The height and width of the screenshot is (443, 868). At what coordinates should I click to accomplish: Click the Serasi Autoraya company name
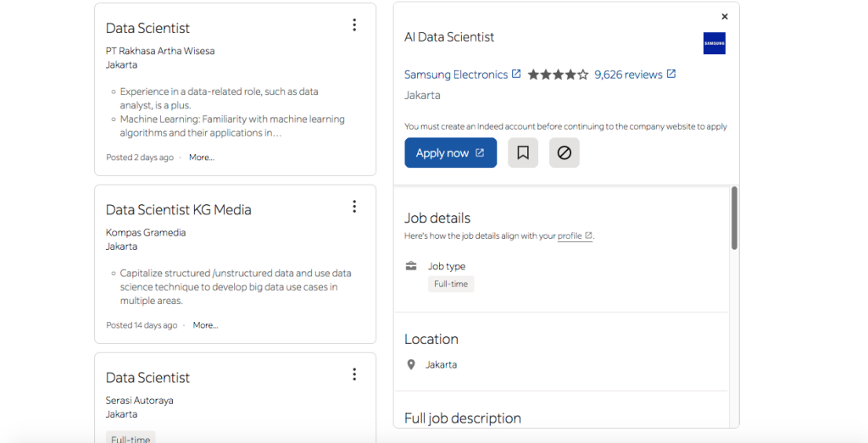coord(140,401)
